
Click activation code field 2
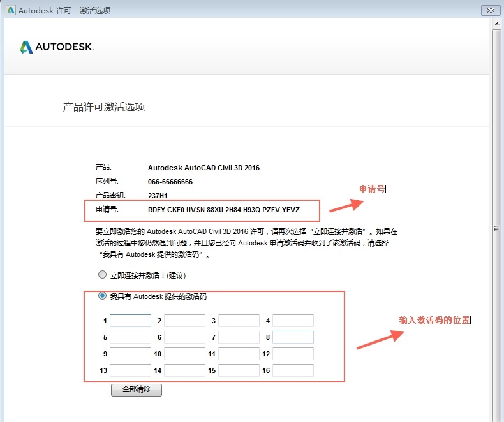coord(184,321)
